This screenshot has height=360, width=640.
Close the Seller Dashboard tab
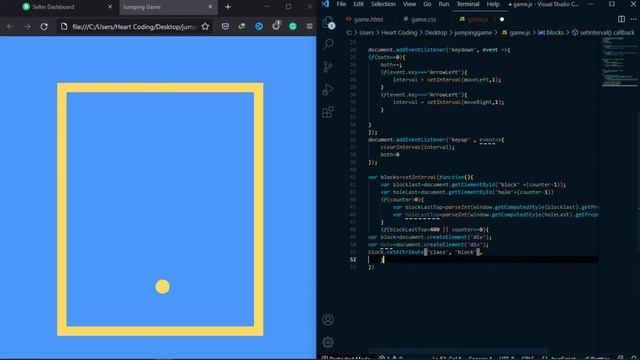click(x=110, y=7)
